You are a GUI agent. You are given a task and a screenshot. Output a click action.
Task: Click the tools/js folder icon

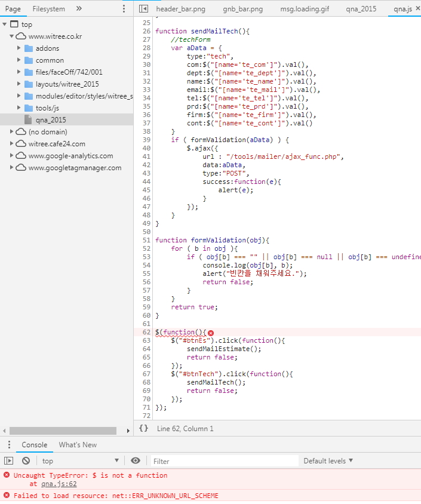coord(29,107)
